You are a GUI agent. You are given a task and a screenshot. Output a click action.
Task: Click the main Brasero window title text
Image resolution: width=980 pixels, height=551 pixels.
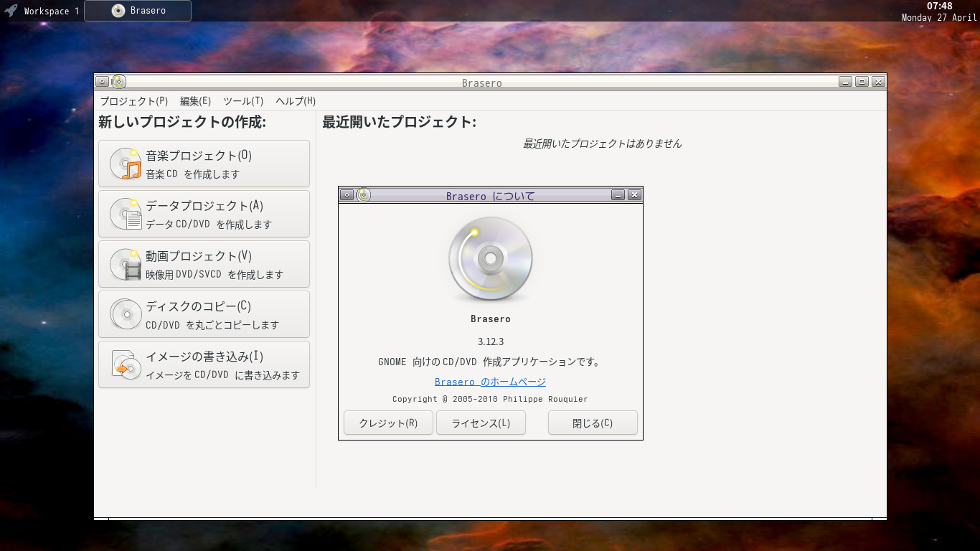[x=482, y=83]
